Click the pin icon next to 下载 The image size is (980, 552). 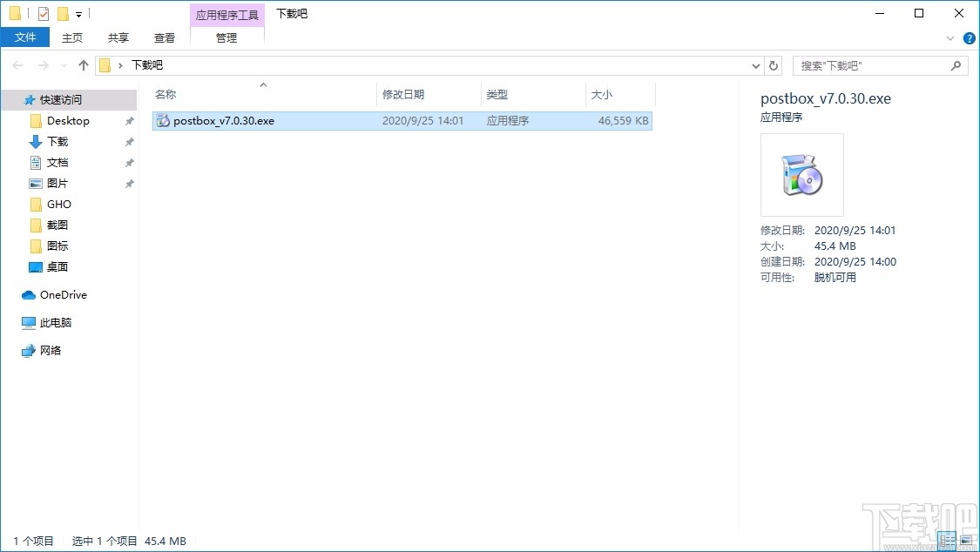pos(130,142)
